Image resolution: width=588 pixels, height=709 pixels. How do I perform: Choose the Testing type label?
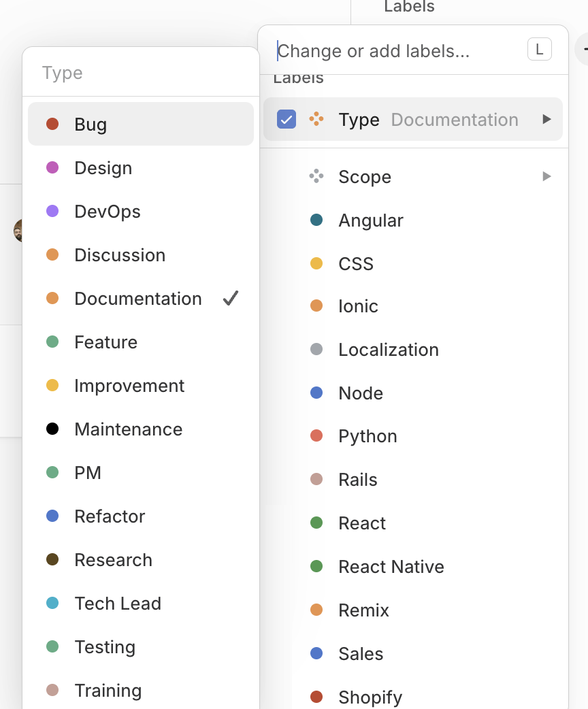click(x=141, y=647)
